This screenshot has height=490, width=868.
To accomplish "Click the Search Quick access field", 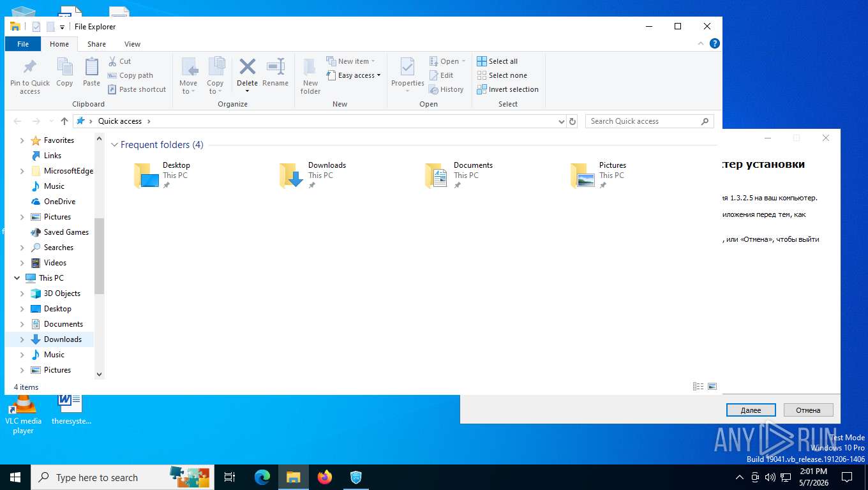I will click(x=649, y=121).
